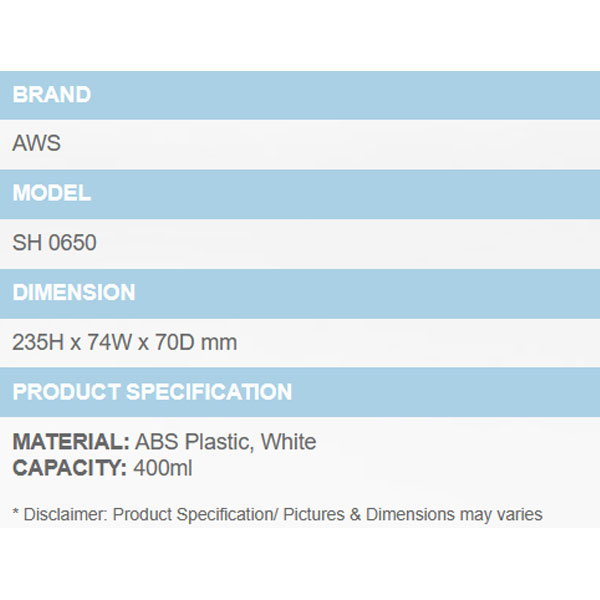600x600 pixels.
Task: Click the PRODUCT SPECIFICATION header
Action: (152, 392)
